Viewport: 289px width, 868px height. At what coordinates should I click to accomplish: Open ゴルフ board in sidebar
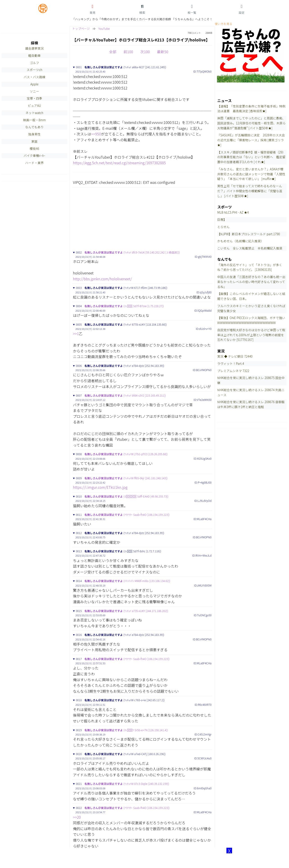point(34,63)
